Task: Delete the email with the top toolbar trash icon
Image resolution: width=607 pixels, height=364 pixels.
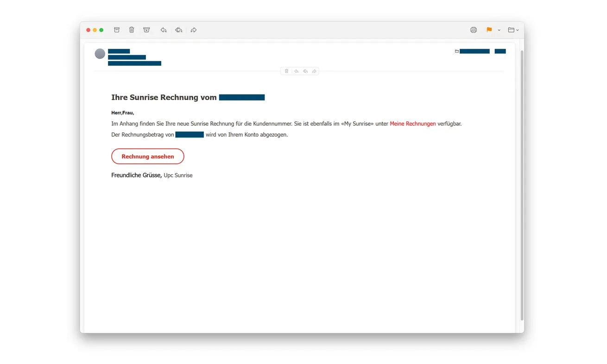Action: (132, 30)
